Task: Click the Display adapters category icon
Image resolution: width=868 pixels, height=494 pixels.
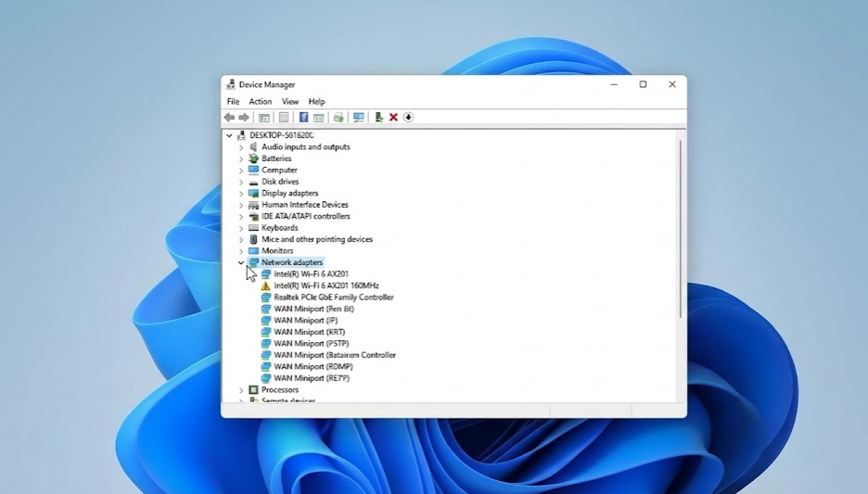Action: point(253,193)
